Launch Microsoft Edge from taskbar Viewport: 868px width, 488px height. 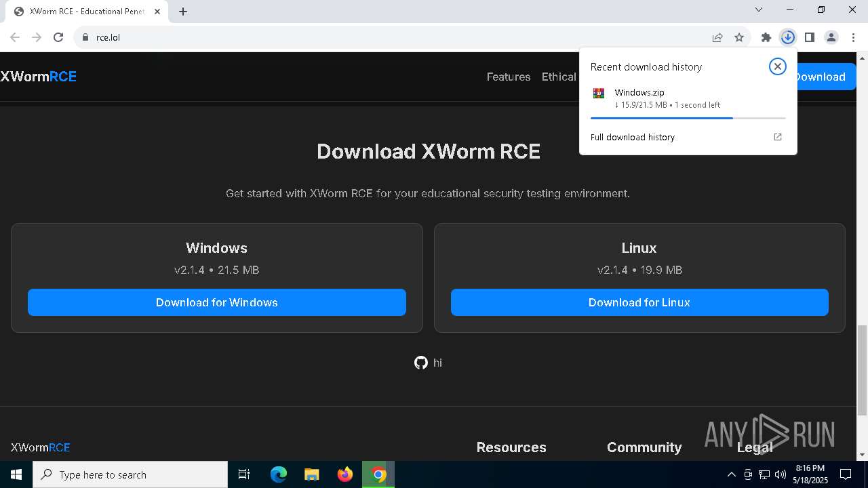click(x=279, y=474)
